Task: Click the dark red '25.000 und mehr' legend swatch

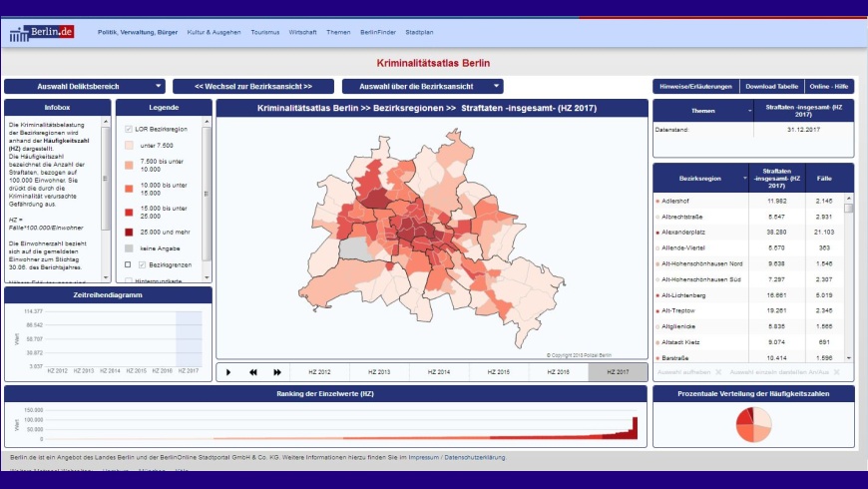Action: point(129,231)
